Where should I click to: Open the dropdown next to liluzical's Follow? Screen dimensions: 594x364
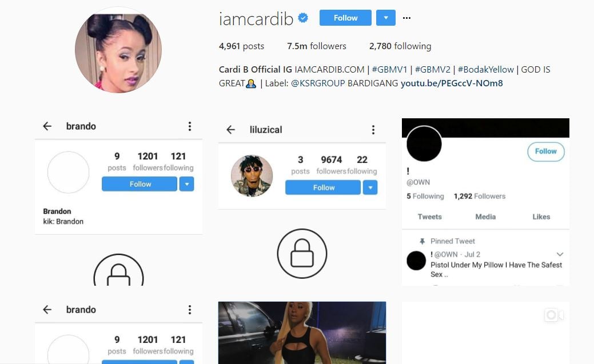pos(370,187)
